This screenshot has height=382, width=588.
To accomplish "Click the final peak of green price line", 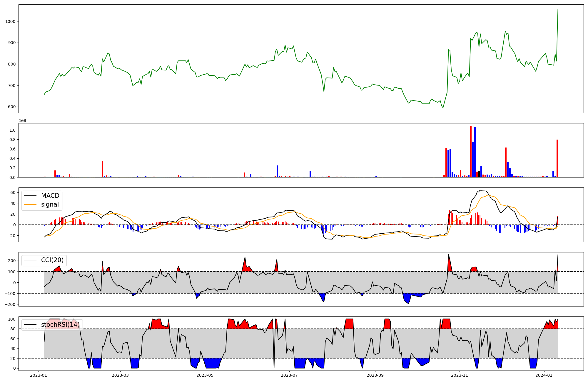I will [x=558, y=9].
